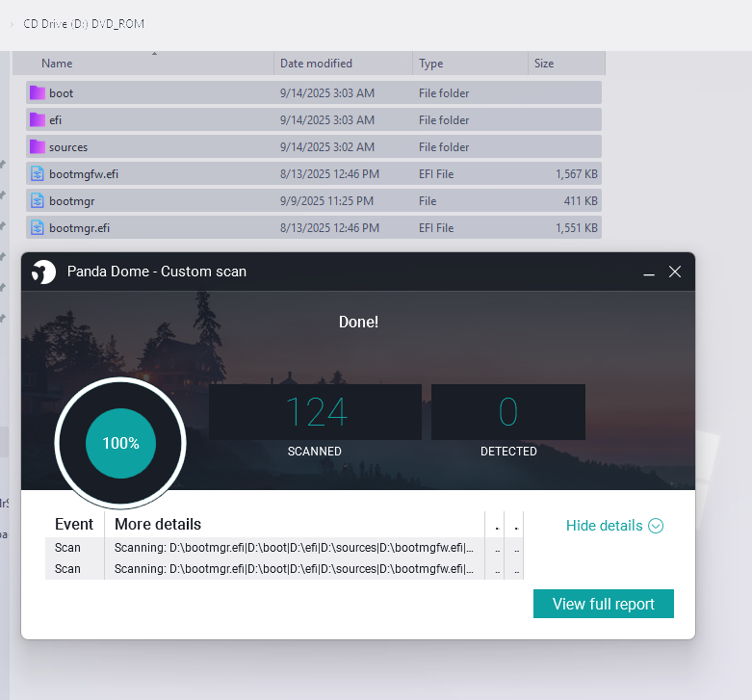Sort by the Date modified column header
The height and width of the screenshot is (700, 752).
tap(343, 64)
